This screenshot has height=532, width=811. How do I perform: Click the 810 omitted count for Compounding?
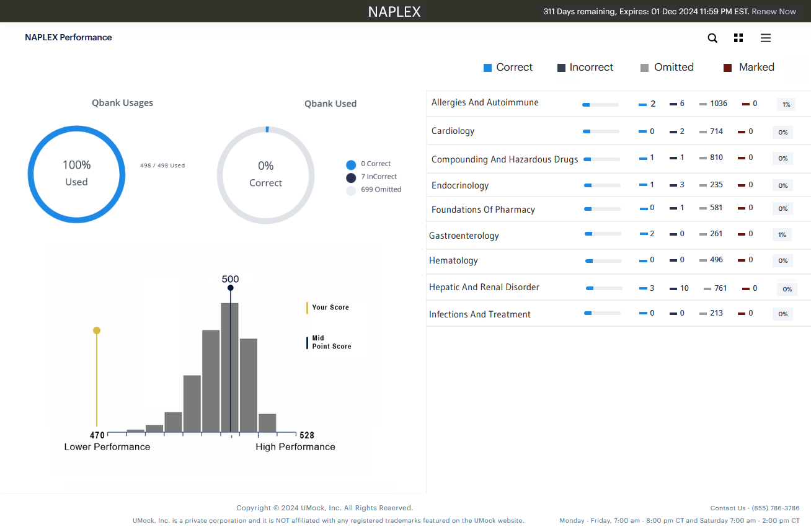[717, 157]
